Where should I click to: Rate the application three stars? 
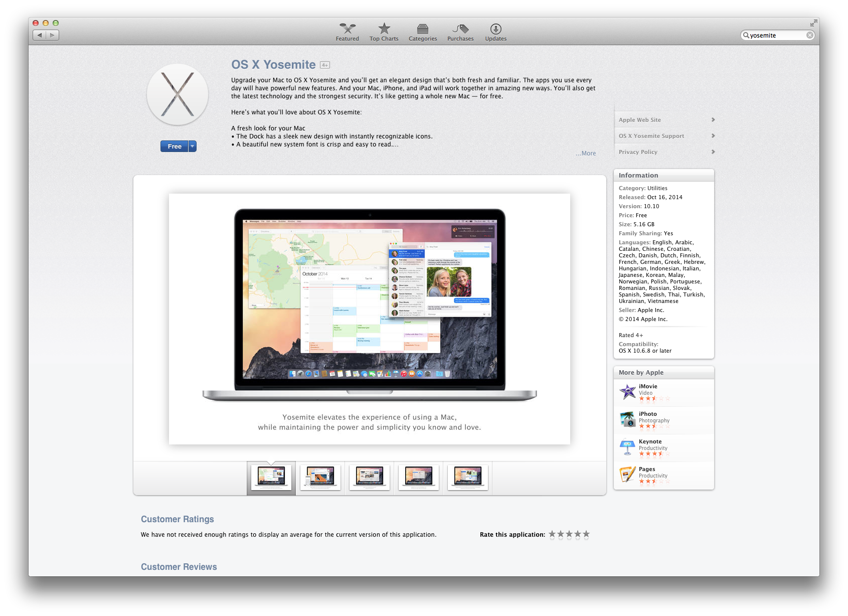[569, 534]
